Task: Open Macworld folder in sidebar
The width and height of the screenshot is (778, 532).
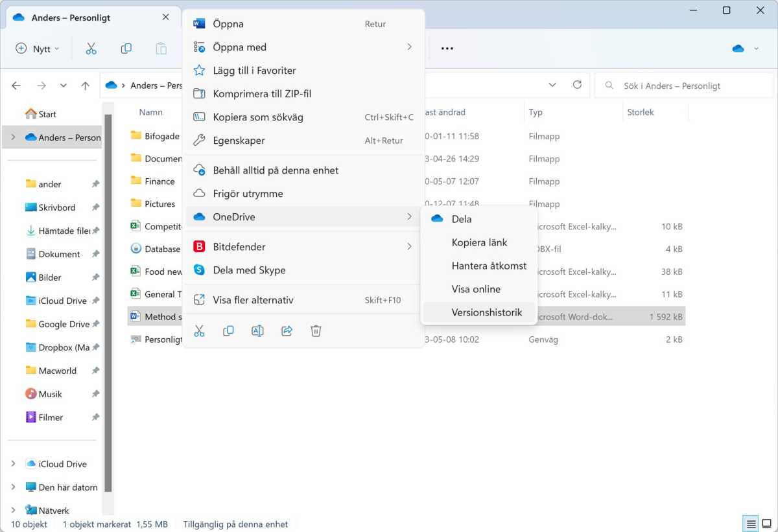Action: tap(52, 371)
